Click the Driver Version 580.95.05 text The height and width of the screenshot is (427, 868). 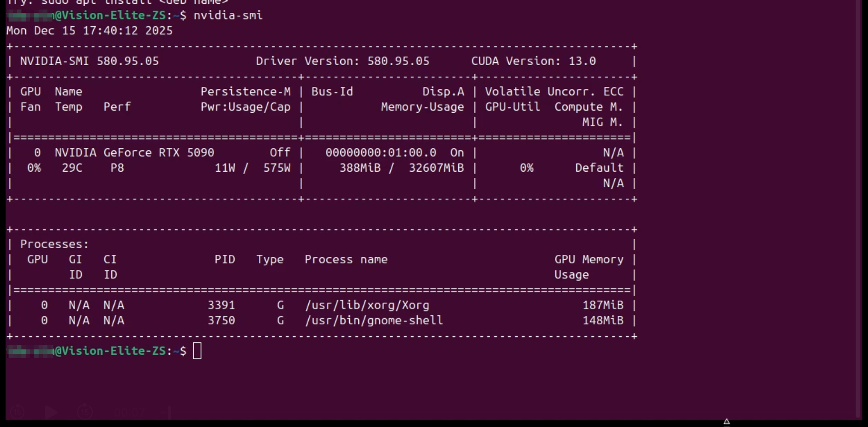coord(342,61)
